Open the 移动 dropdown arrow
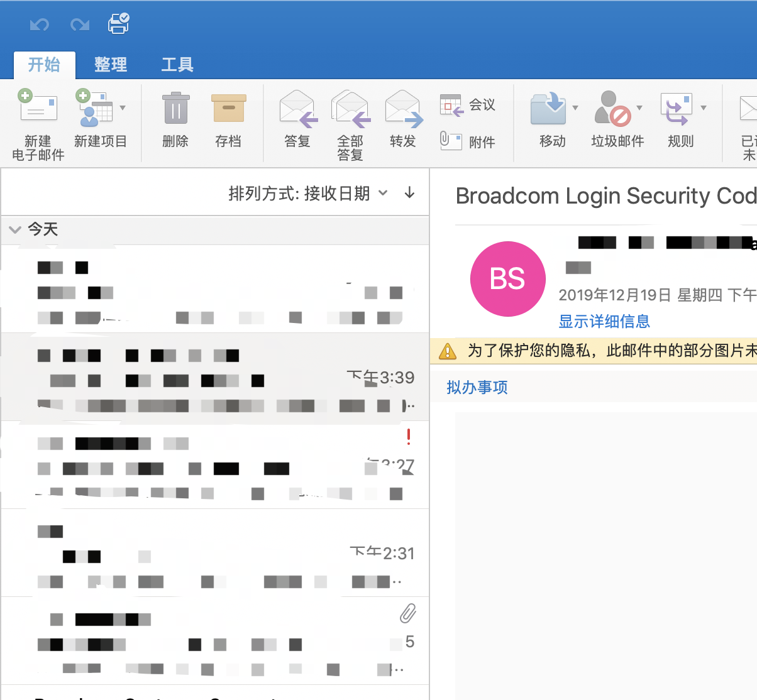This screenshot has width=757, height=700. click(575, 107)
